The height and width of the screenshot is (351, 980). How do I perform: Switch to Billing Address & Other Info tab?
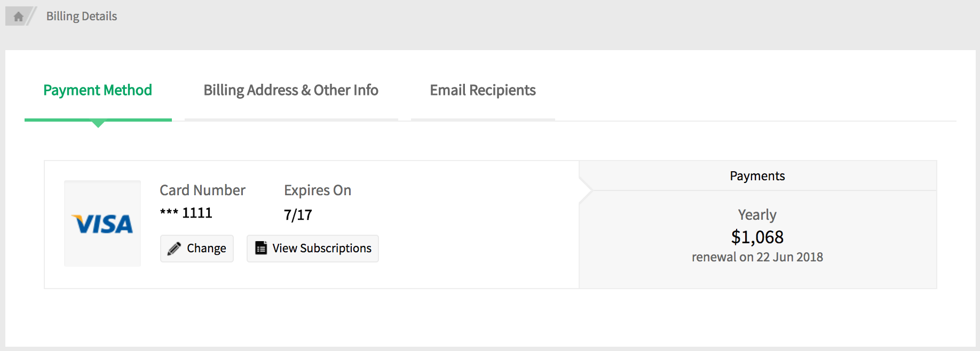click(291, 90)
